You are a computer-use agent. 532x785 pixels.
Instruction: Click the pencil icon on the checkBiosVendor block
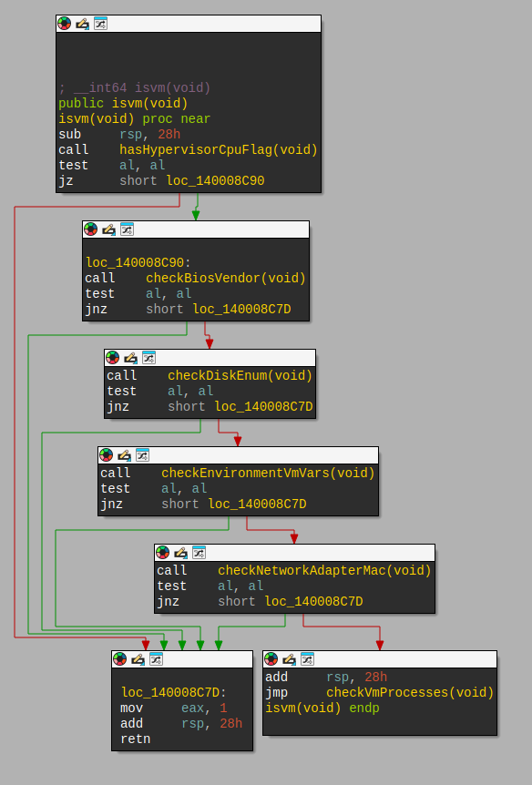pos(108,229)
